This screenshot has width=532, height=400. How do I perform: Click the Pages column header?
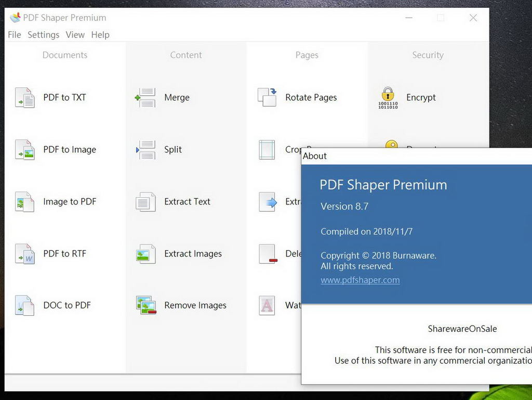tap(307, 55)
